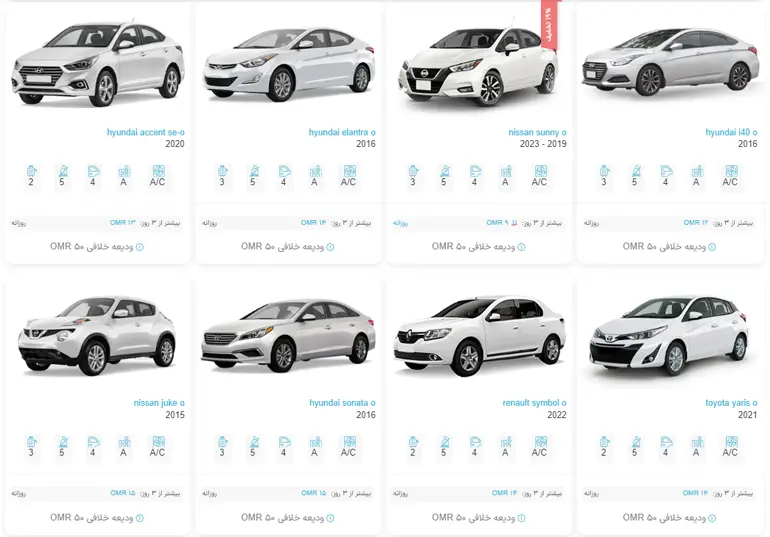The width and height of the screenshot is (770, 537).
Task: Click red discount ribbon on nissan sunny
Action: coord(549,24)
